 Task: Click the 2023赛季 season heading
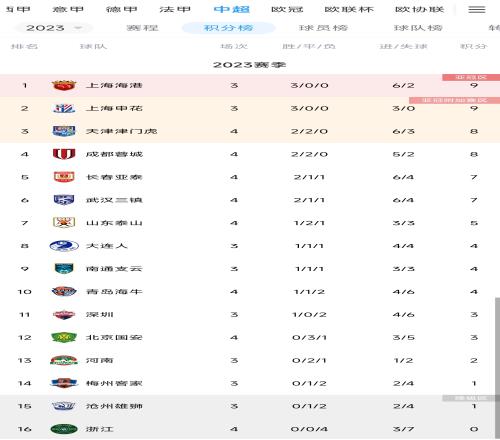click(x=249, y=65)
